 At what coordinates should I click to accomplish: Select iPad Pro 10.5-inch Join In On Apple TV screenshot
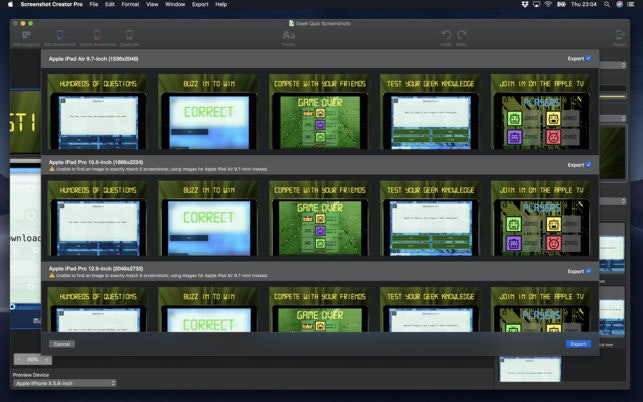(x=541, y=218)
